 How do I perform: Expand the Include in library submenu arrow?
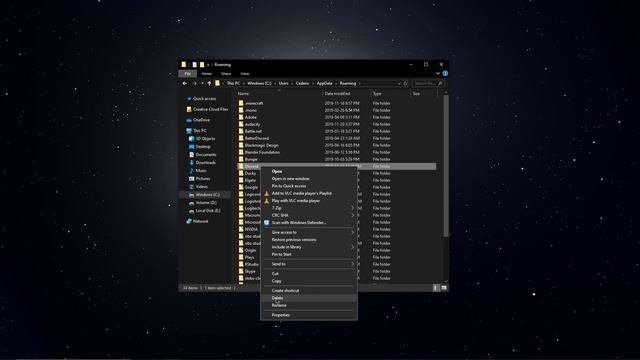coord(352,247)
